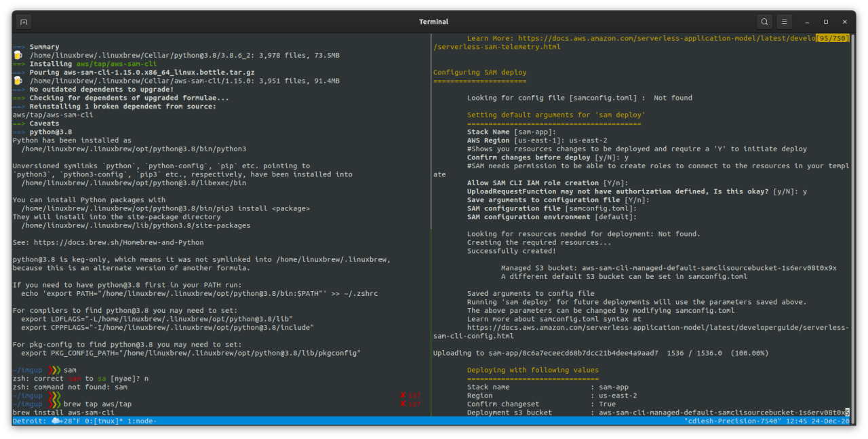Maximize the Terminal window
868x439 pixels.
coord(826,22)
